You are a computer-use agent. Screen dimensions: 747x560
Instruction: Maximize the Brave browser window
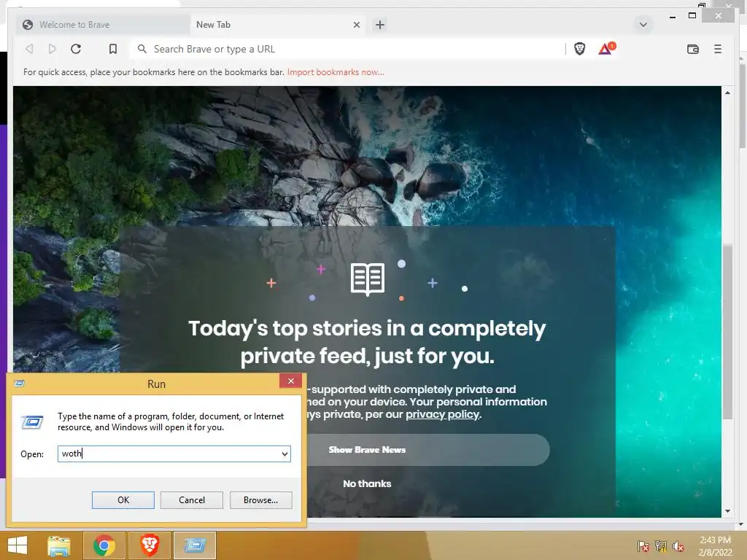(x=692, y=16)
